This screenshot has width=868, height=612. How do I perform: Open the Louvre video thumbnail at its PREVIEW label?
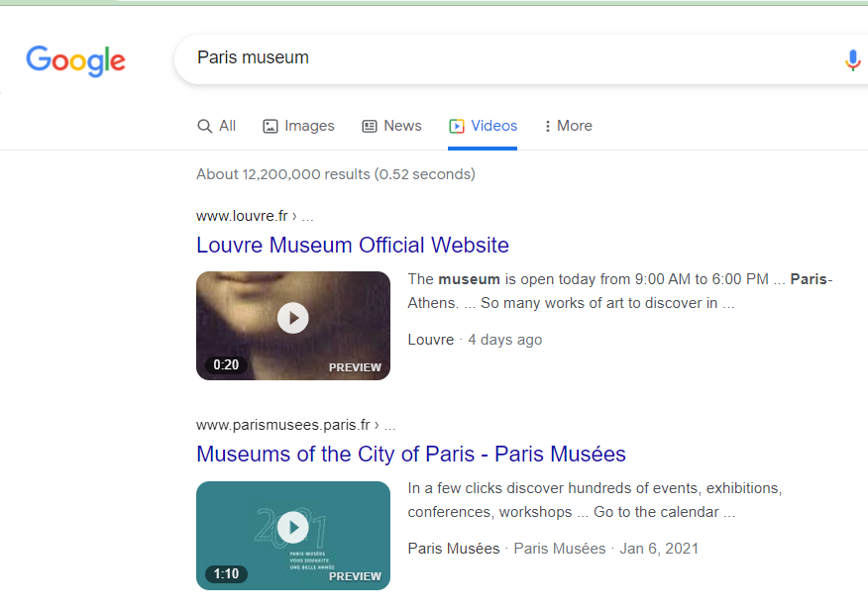[355, 367]
